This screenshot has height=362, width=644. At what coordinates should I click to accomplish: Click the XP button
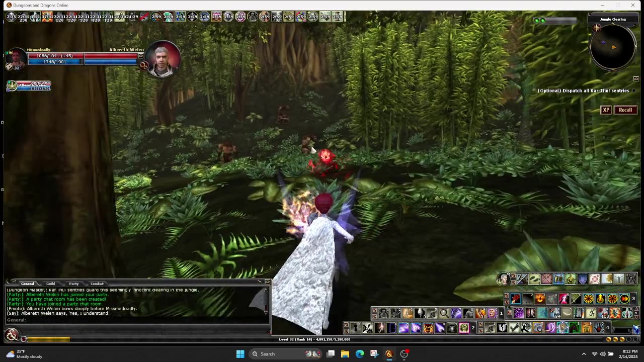[606, 110]
